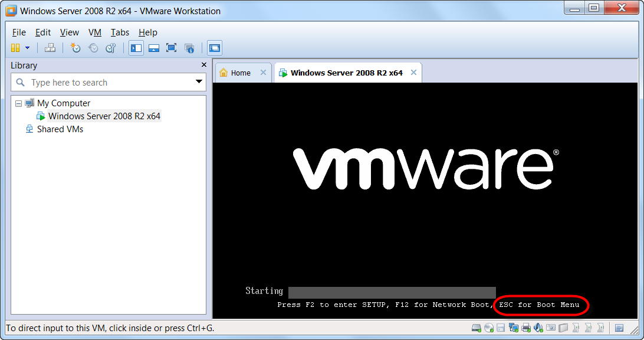644x340 pixels.
Task: Click the running VM icon in the library tree
Action: click(41, 116)
